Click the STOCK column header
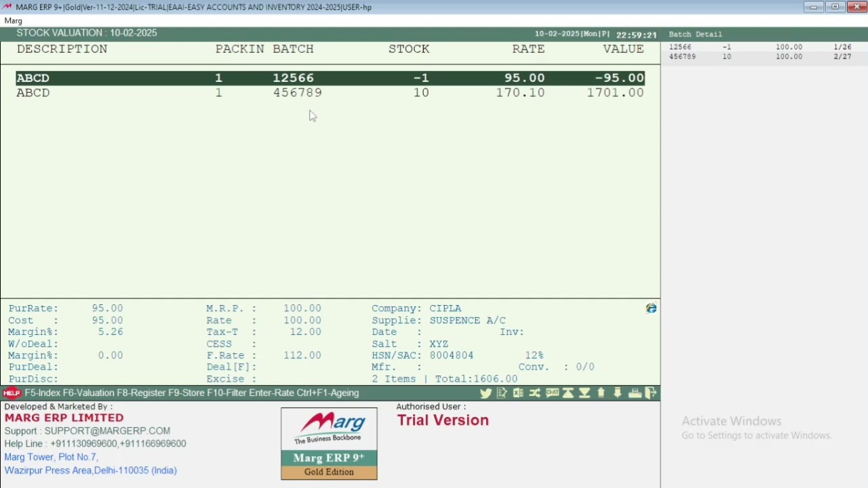Screen dimensions: 868x488 pyautogui.click(x=409, y=49)
